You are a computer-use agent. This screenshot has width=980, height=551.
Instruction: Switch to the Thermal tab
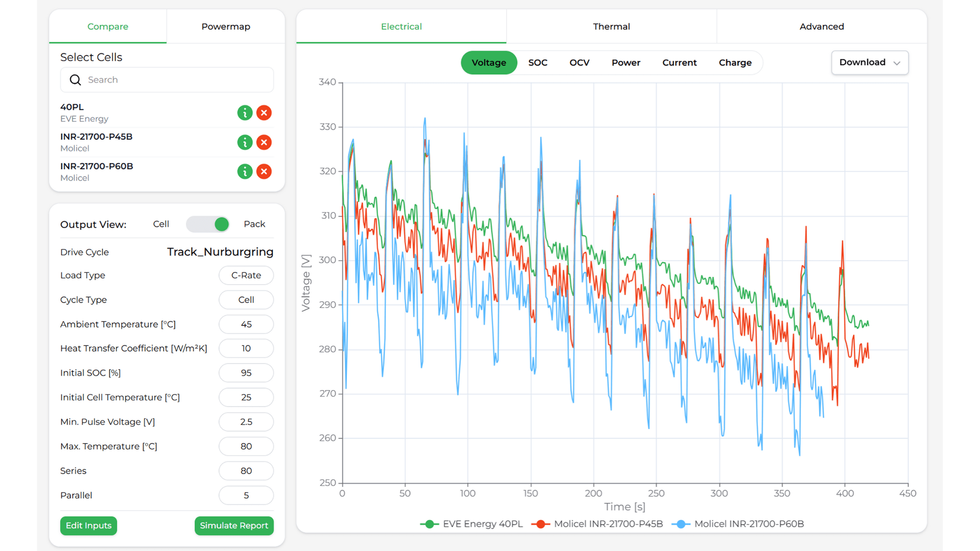click(x=611, y=27)
